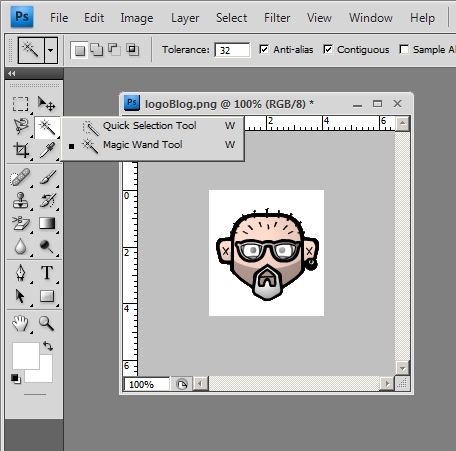Select the Eraser tool
Image resolution: width=456 pixels, height=451 pixels.
[21, 223]
